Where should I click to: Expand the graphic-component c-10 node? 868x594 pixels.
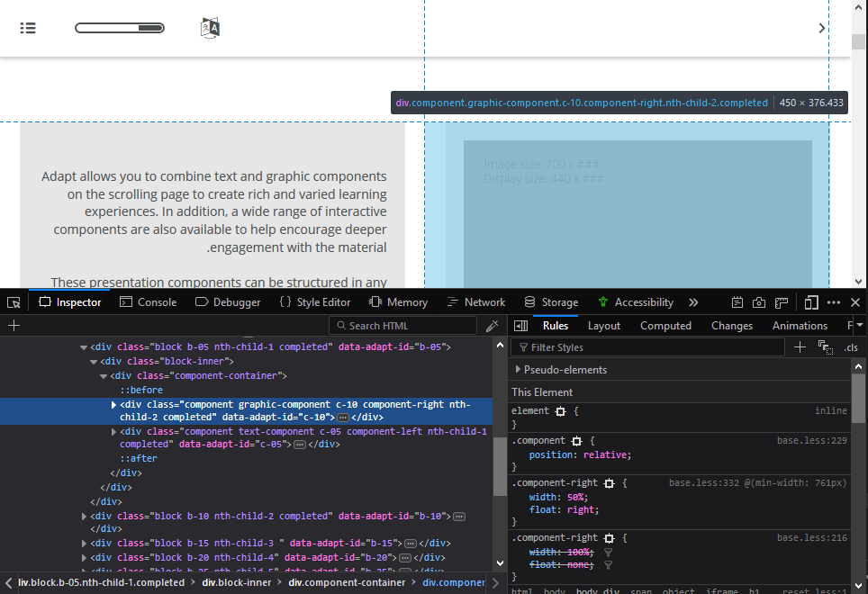click(113, 405)
